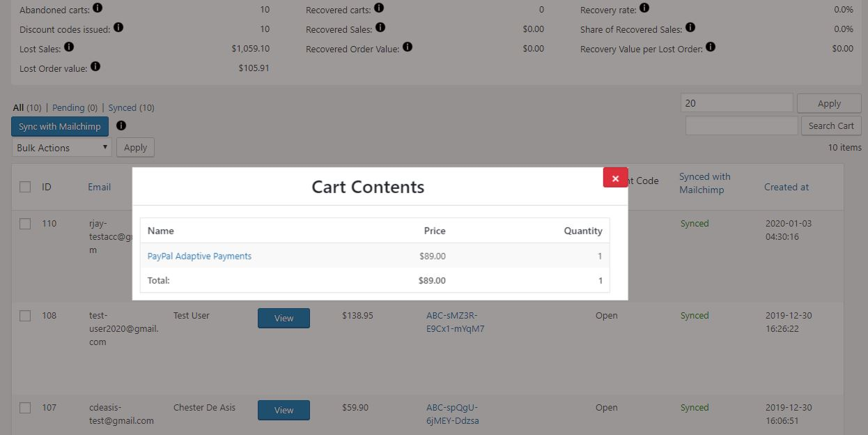
Task: Click the Quantity header in Cart Contents
Action: click(x=583, y=231)
